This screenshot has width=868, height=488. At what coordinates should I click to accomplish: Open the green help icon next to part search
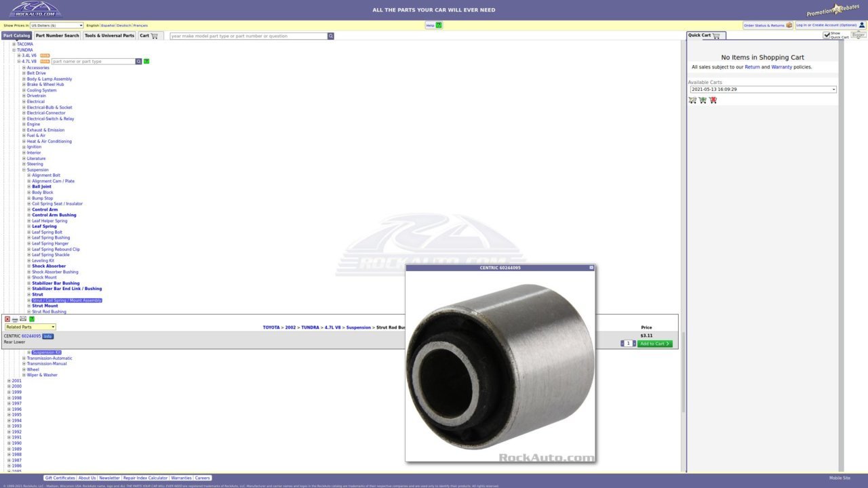pyautogui.click(x=146, y=61)
